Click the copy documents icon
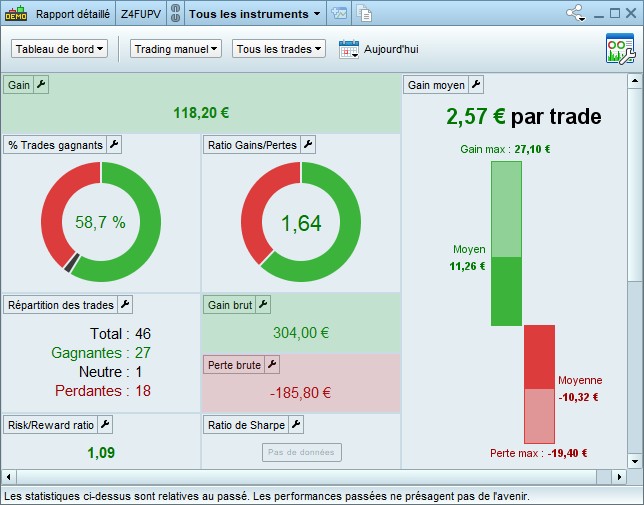This screenshot has height=505, width=644. click(x=364, y=13)
